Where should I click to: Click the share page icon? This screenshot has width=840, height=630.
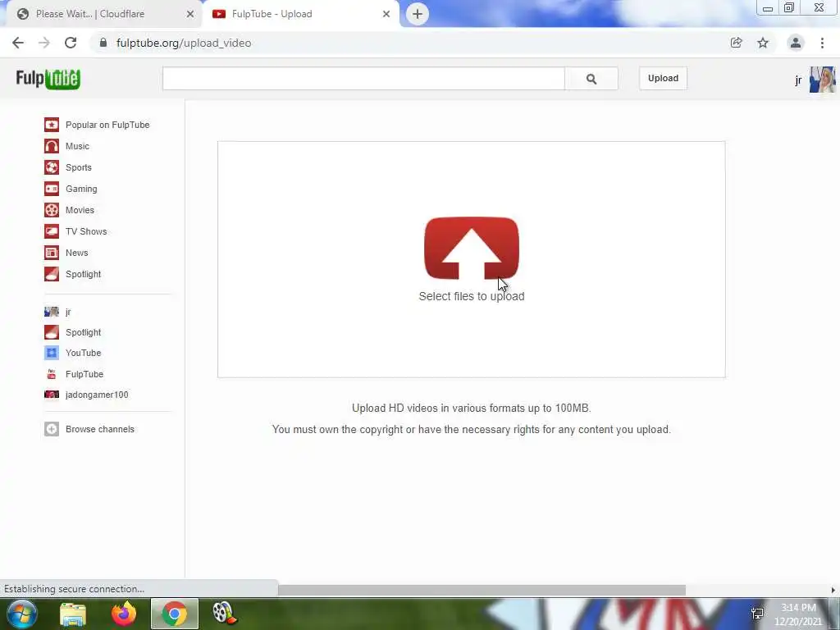pyautogui.click(x=736, y=43)
